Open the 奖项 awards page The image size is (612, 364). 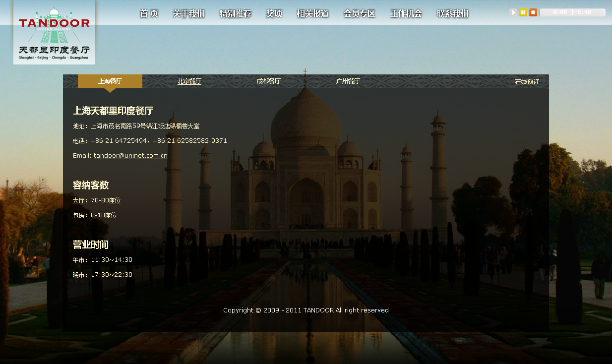click(274, 14)
